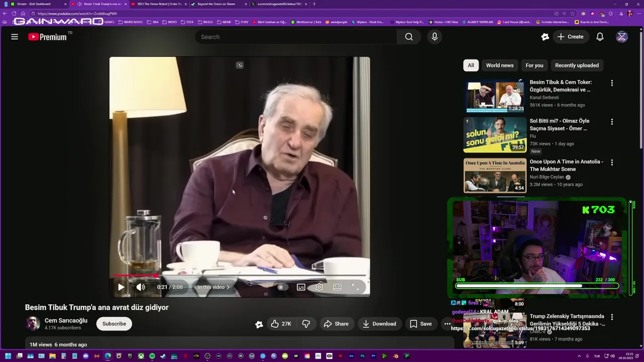Open Spotify from the taskbar

point(152,356)
